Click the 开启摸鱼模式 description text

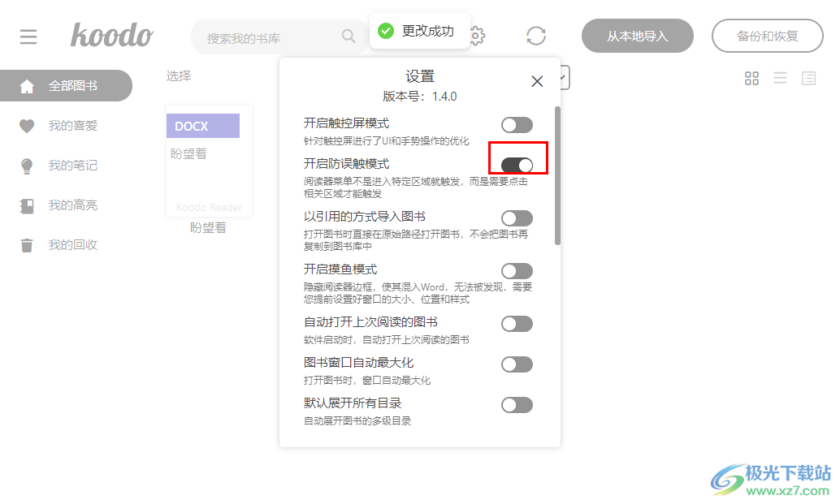pos(418,293)
